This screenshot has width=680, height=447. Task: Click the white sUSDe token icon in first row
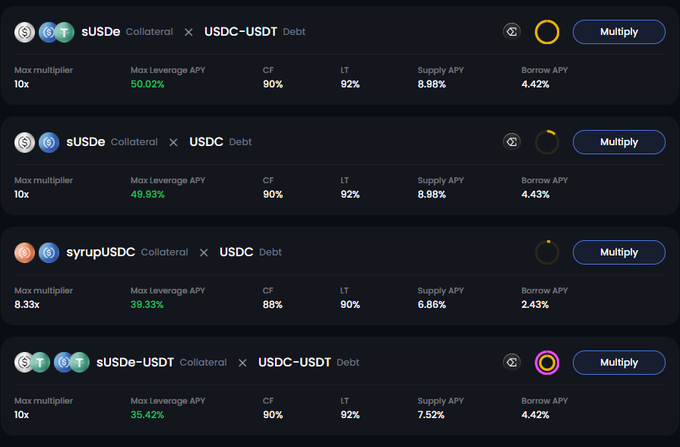pos(24,32)
